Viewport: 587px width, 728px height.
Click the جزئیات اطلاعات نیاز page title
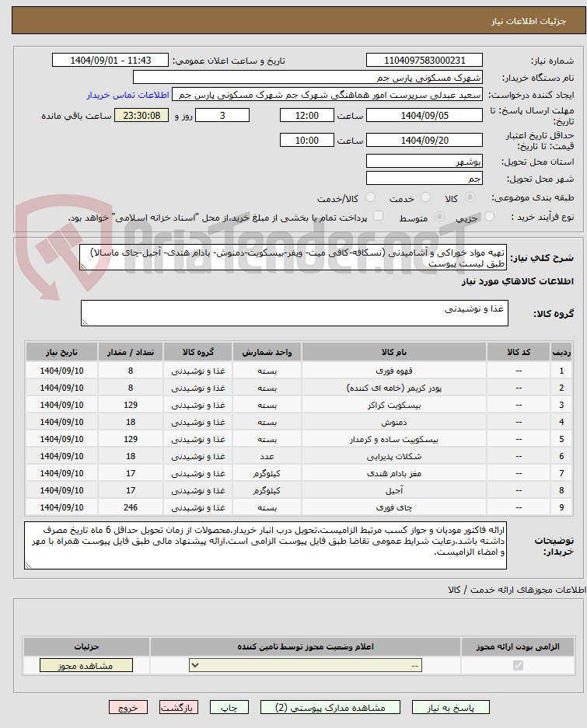[x=529, y=22]
